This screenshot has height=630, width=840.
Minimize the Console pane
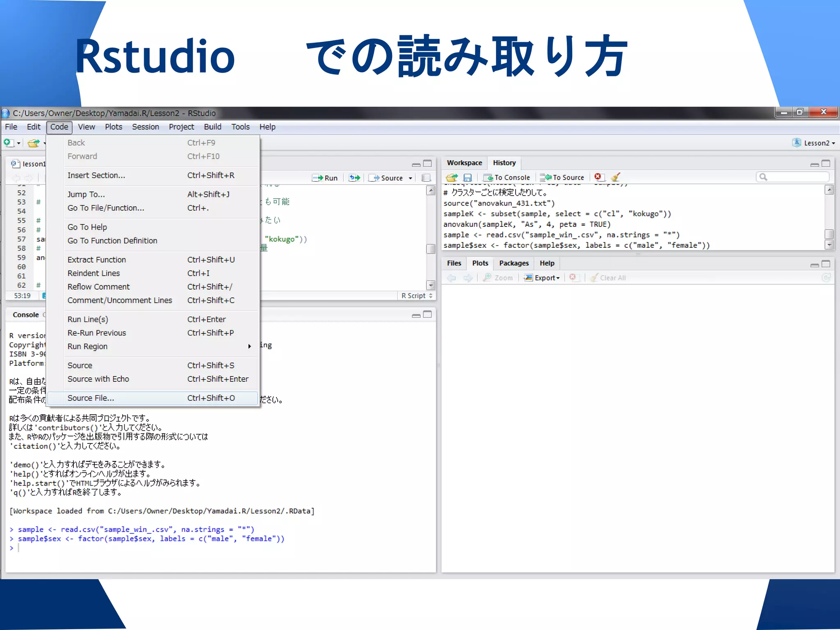416,315
